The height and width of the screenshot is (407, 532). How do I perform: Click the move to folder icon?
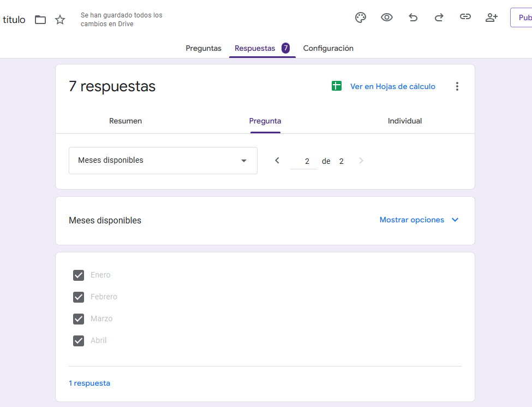point(40,20)
